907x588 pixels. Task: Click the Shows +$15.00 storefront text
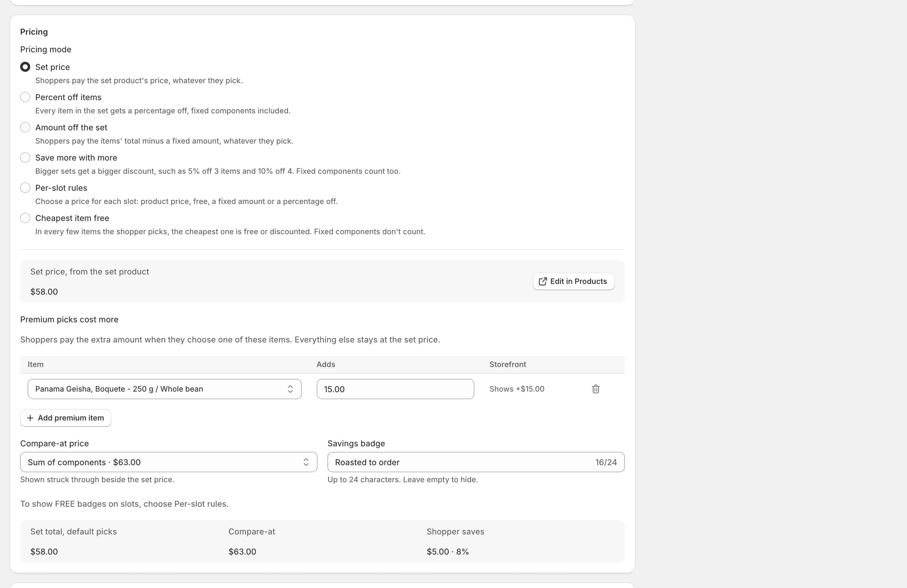pos(517,389)
